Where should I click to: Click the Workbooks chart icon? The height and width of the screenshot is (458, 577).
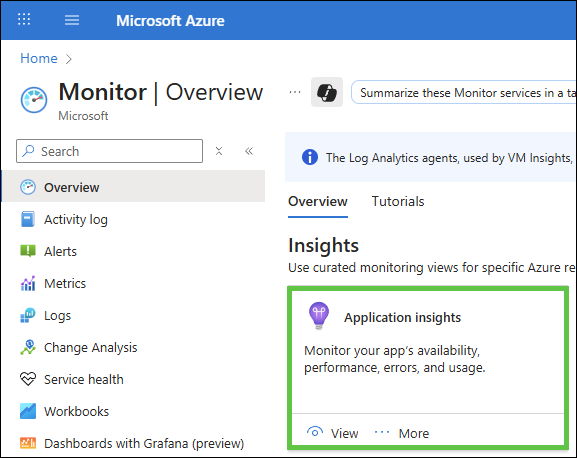[x=28, y=411]
